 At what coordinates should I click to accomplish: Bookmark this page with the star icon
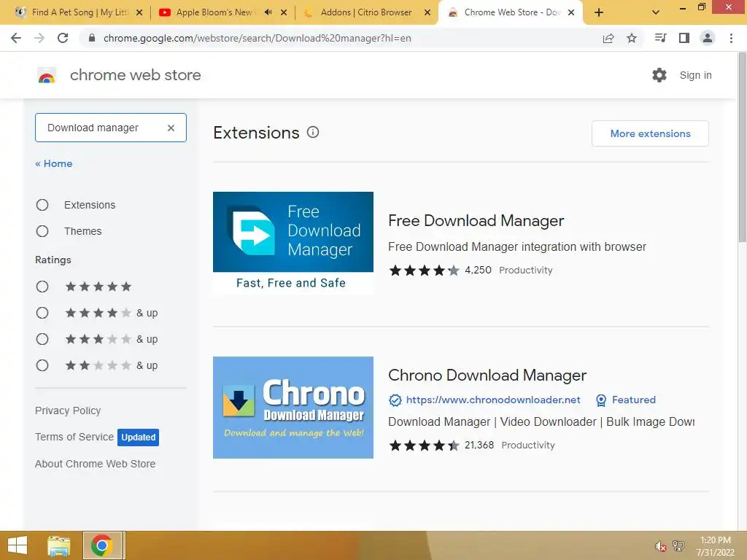632,38
